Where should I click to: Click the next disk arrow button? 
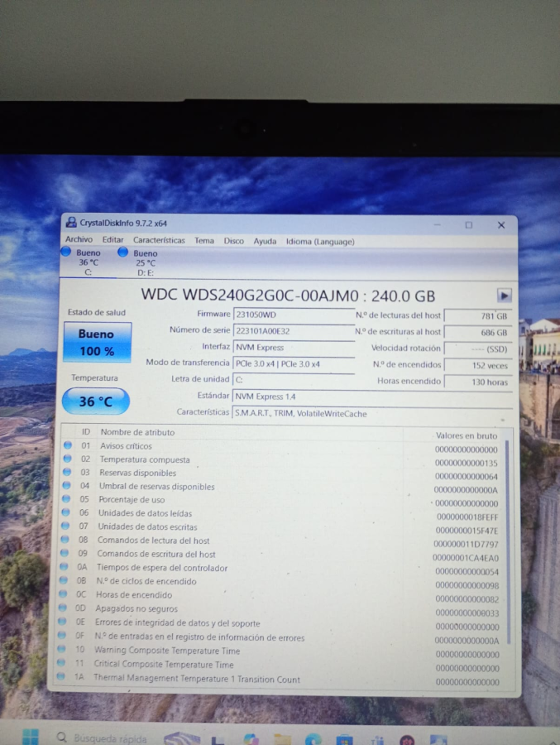(504, 296)
